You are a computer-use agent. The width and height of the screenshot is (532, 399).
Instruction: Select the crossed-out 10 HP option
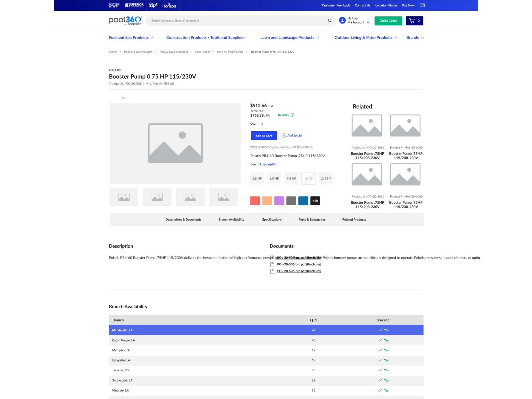[309, 179]
